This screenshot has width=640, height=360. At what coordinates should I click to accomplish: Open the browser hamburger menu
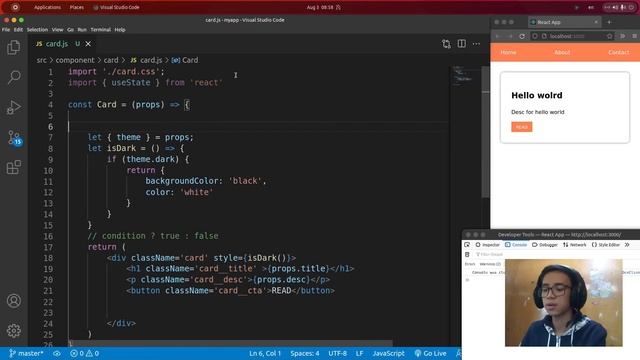(635, 36)
